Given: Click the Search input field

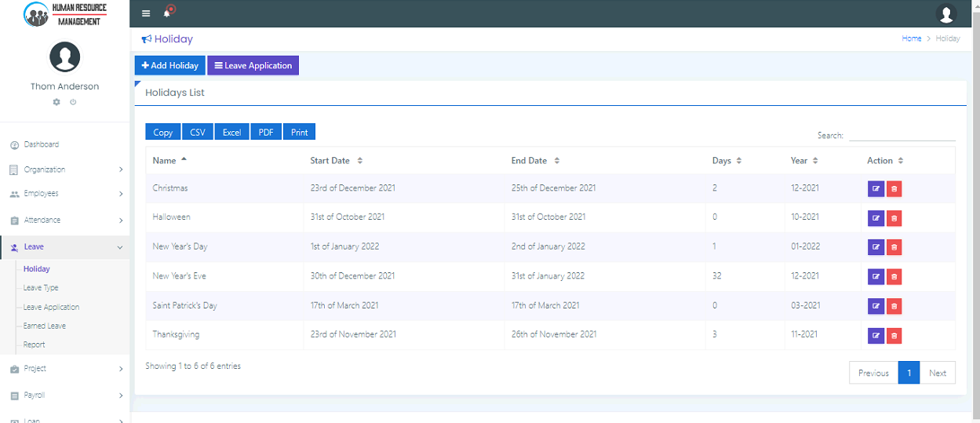Looking at the screenshot, I should 902,135.
